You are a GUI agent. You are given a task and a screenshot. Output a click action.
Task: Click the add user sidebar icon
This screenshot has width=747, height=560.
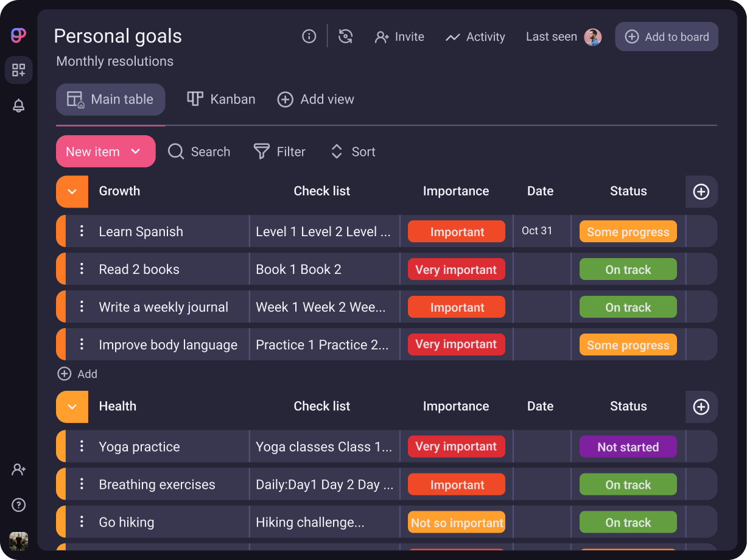point(19,469)
